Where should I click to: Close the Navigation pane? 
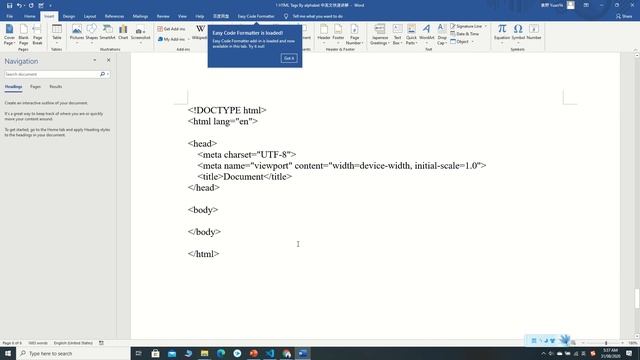[x=109, y=60]
